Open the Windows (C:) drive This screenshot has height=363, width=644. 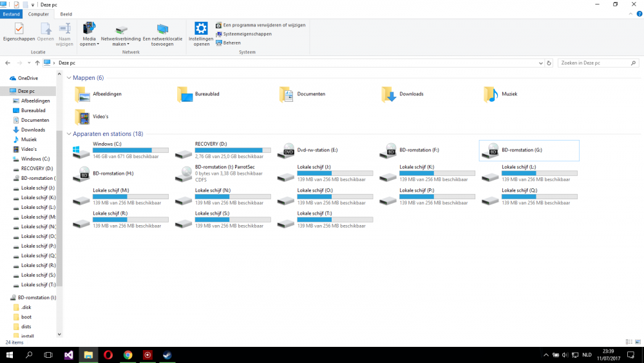(82, 151)
